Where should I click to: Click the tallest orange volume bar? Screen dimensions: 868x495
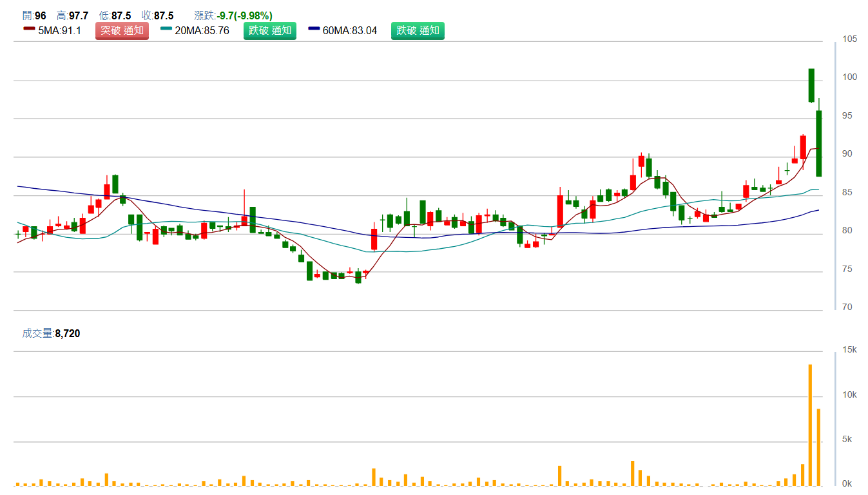pyautogui.click(x=811, y=425)
